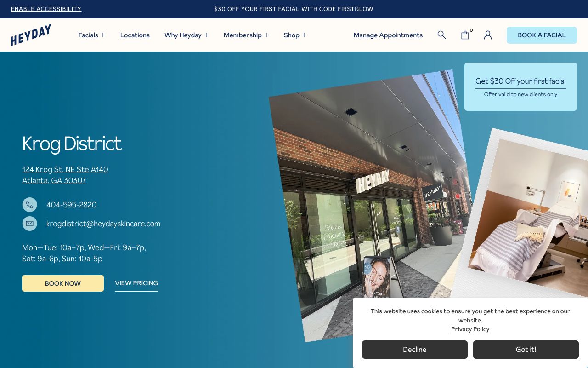588x368 pixels.
Task: Click the yellow Book Now button
Action: click(x=63, y=283)
